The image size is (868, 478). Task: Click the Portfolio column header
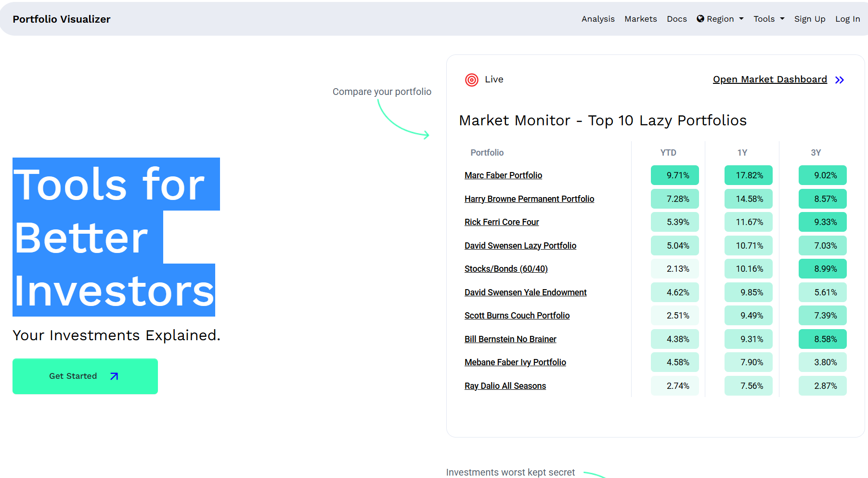487,153
